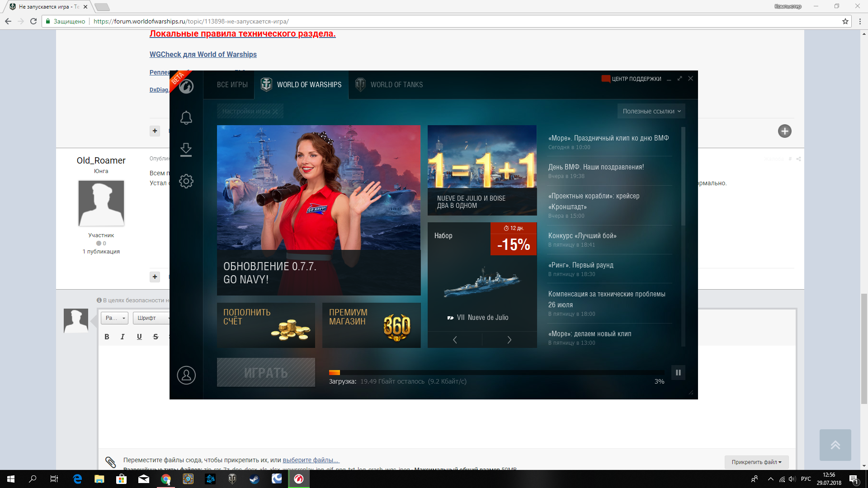Close the Не запускается игра browser tab
This screenshot has height=488, width=868.
85,7
